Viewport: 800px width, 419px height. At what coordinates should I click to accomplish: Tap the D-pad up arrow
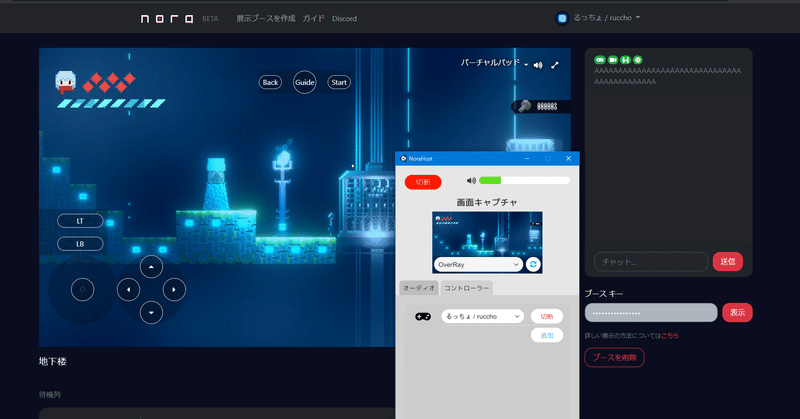pos(151,266)
